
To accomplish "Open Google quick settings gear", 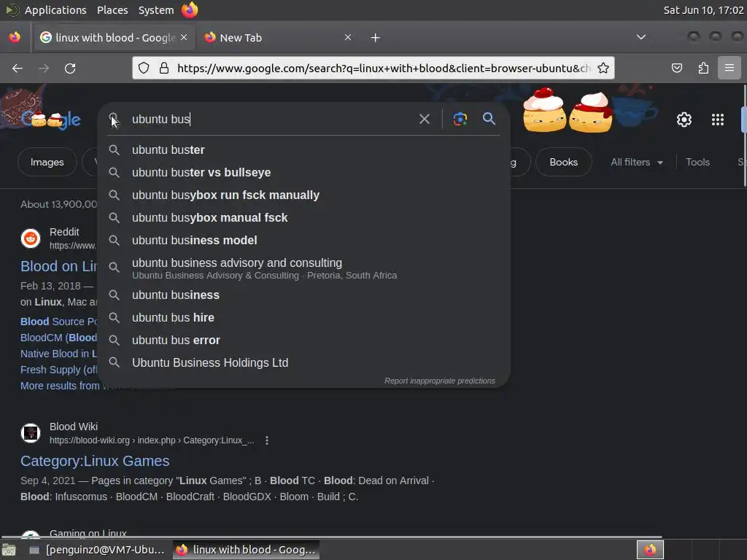I will pyautogui.click(x=684, y=120).
